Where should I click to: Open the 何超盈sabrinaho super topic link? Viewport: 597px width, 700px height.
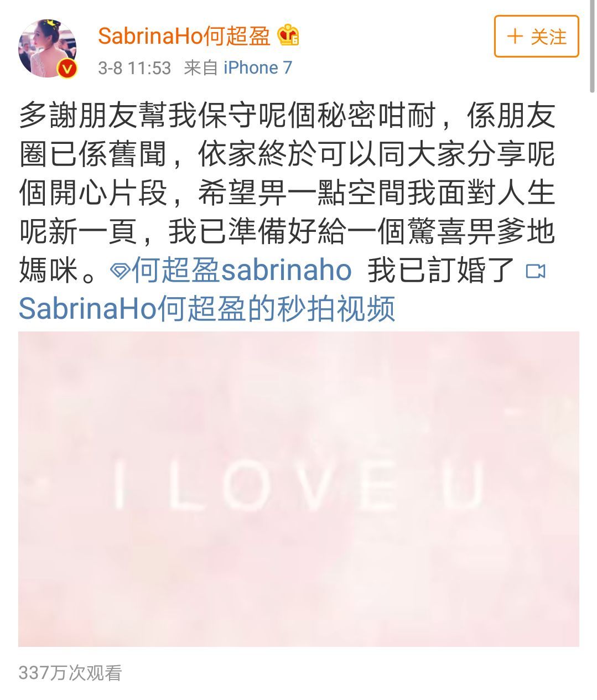pos(241,271)
